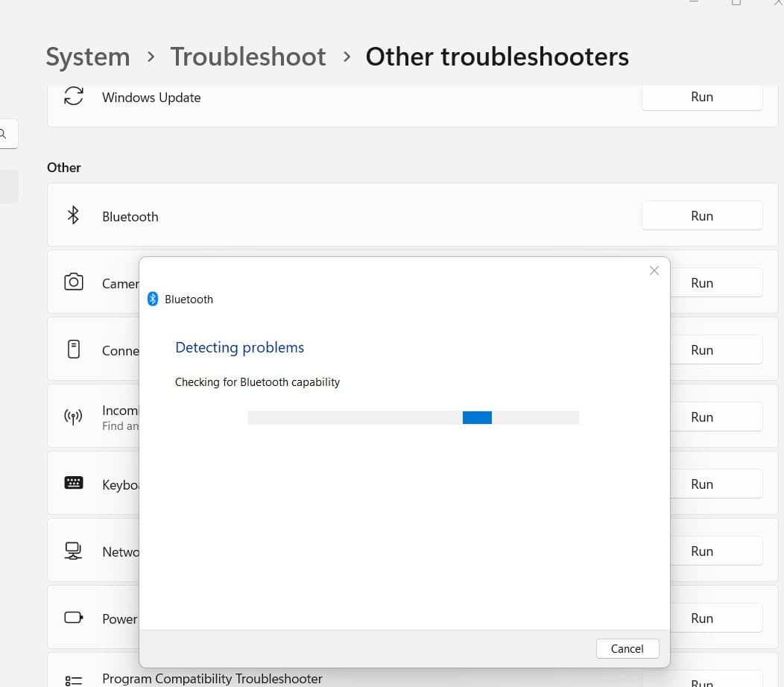
Task: Click the Windows Update sync icon
Action: [x=74, y=96]
